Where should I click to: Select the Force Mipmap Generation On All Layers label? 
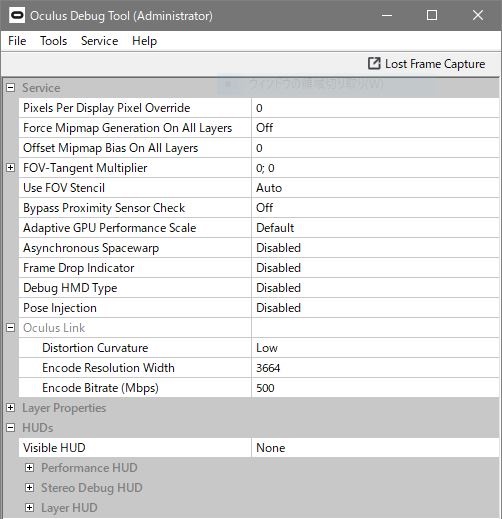127,128
